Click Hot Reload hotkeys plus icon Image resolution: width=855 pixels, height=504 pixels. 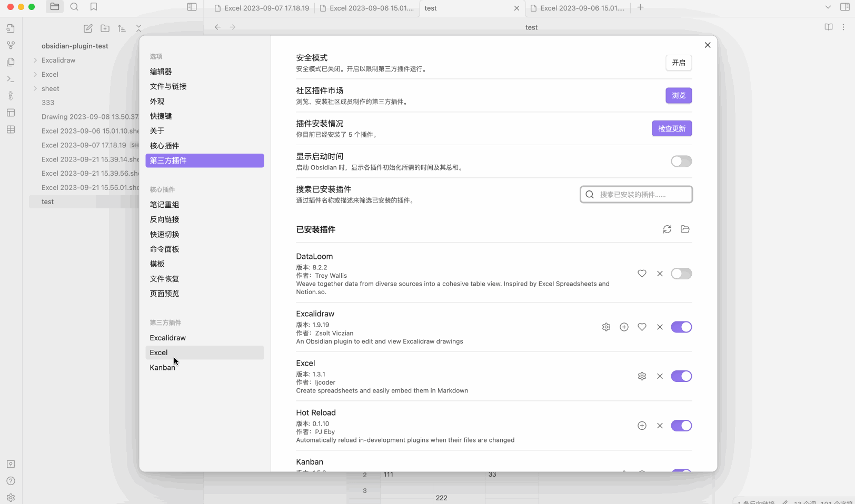[642, 426]
